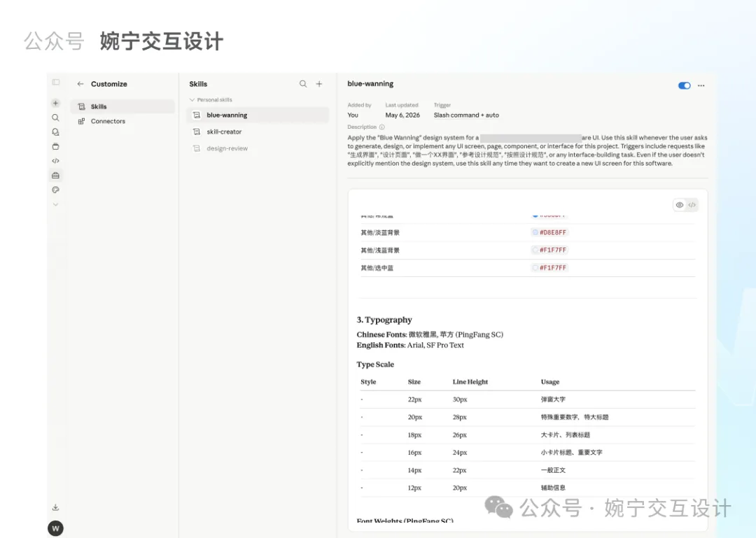Search skills with magnifier icon
The width and height of the screenshot is (756, 538).
coord(303,84)
